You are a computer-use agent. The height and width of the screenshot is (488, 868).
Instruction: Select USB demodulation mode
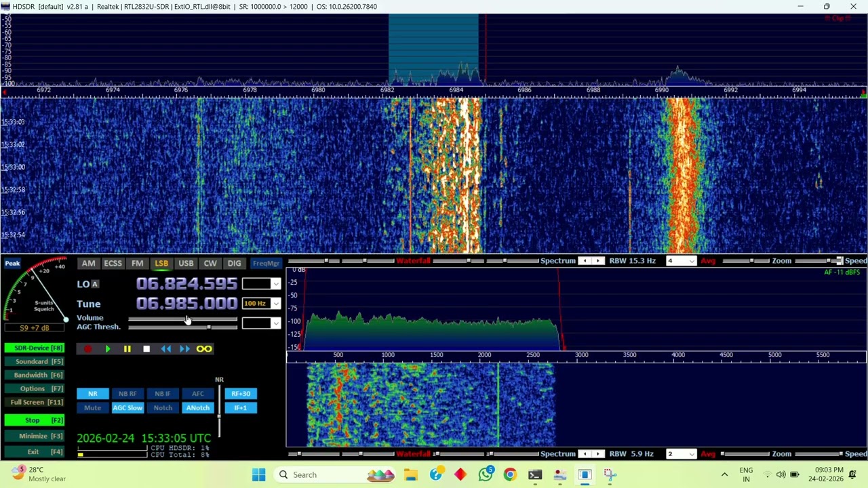186,264
